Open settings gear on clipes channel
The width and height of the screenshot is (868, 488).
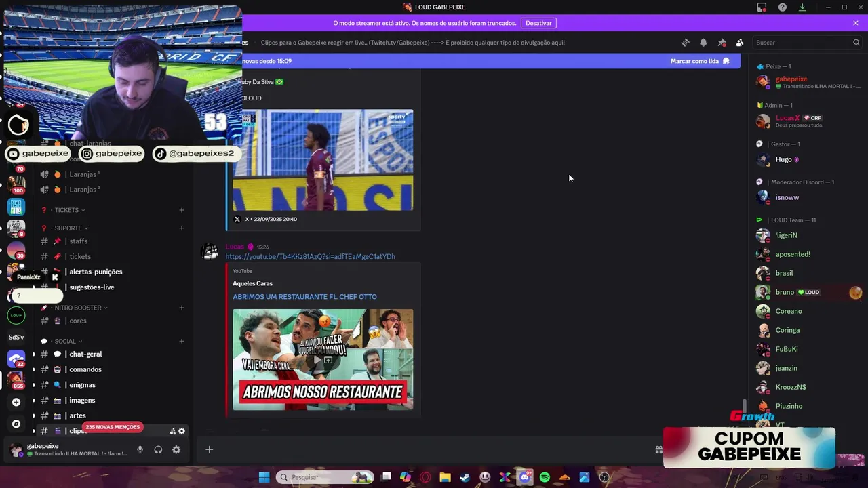[182, 431]
